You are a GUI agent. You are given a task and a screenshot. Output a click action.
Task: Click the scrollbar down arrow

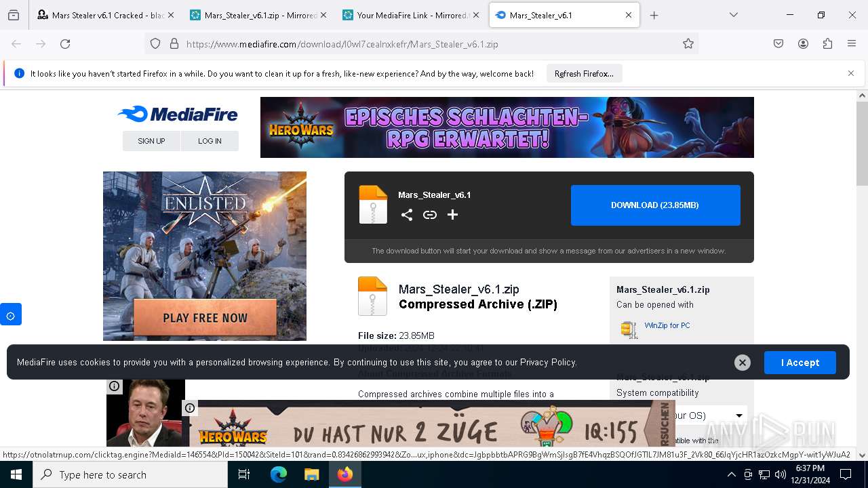(862, 455)
